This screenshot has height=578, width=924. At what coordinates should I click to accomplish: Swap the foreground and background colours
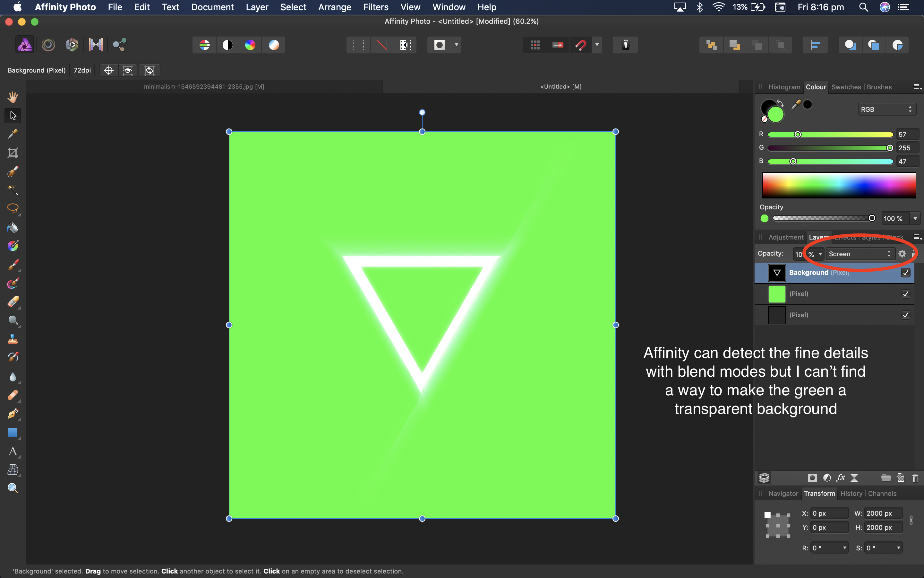pyautogui.click(x=781, y=103)
